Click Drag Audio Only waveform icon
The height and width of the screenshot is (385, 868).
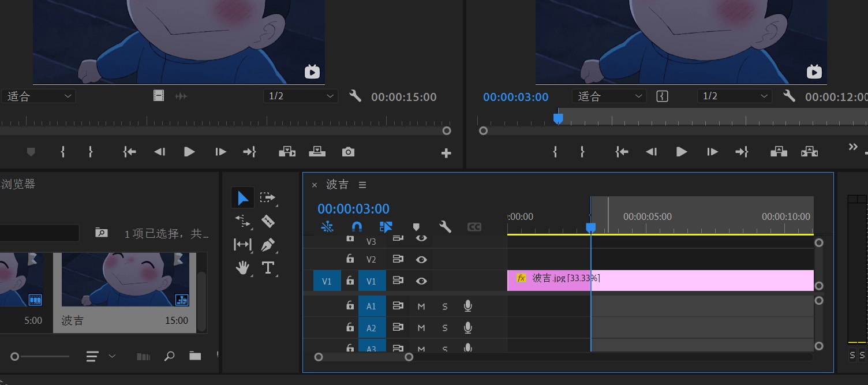point(181,96)
